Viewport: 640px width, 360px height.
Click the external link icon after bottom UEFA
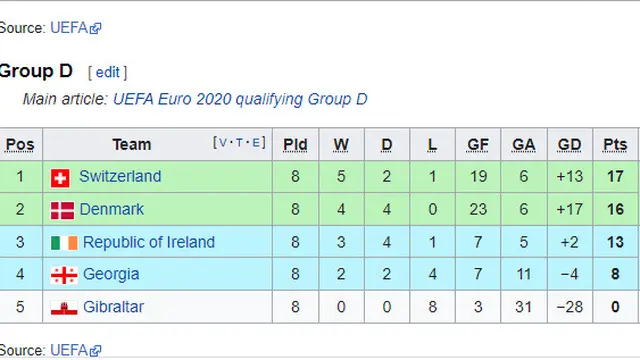coord(96,351)
